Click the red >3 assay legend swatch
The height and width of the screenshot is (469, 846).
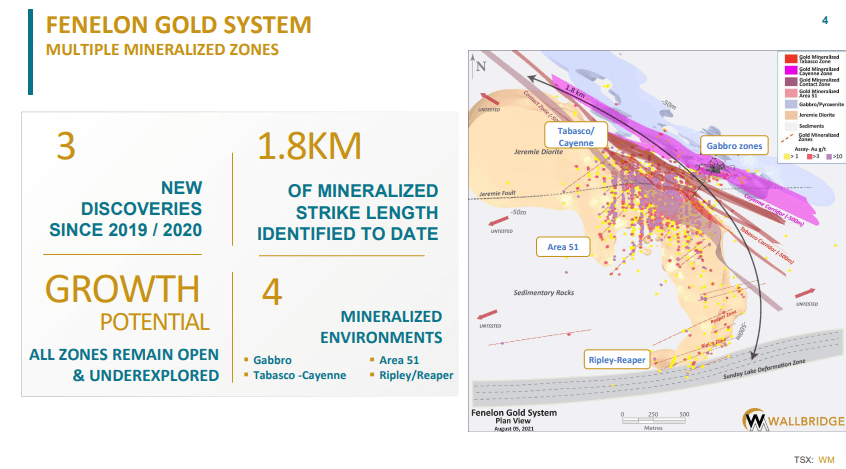[809, 157]
